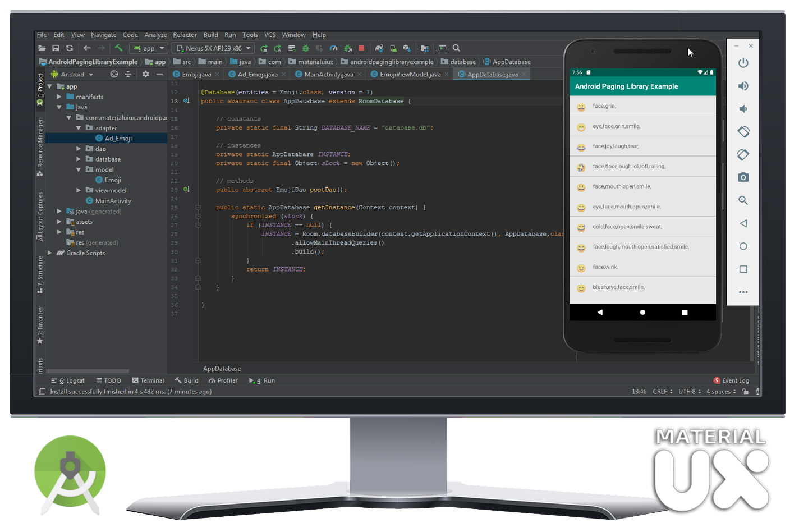Open extended emulator controls with ellipsis icon

(743, 292)
